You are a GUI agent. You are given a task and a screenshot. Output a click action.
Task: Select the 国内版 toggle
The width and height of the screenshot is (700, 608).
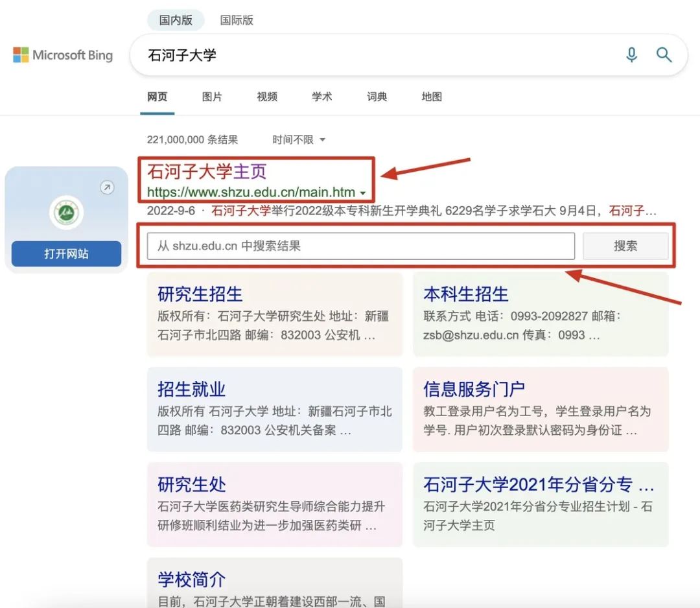[x=176, y=20]
